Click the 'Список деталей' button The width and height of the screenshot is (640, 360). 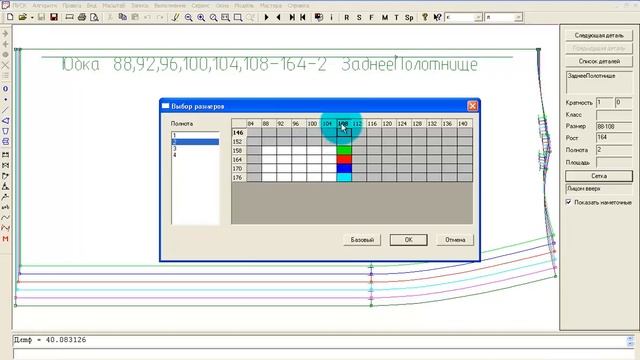[x=599, y=61]
